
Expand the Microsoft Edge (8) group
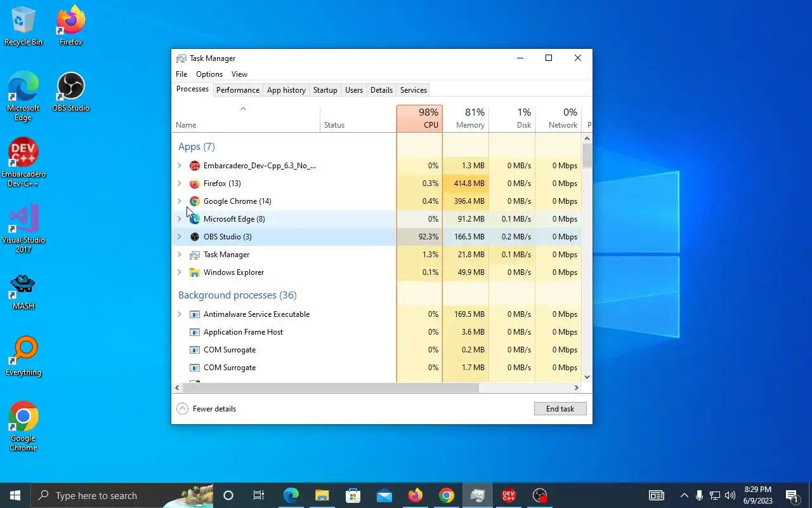(179, 219)
